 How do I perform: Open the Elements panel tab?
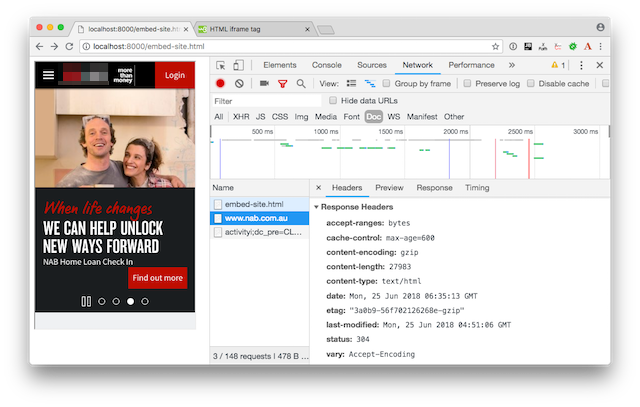[280, 65]
